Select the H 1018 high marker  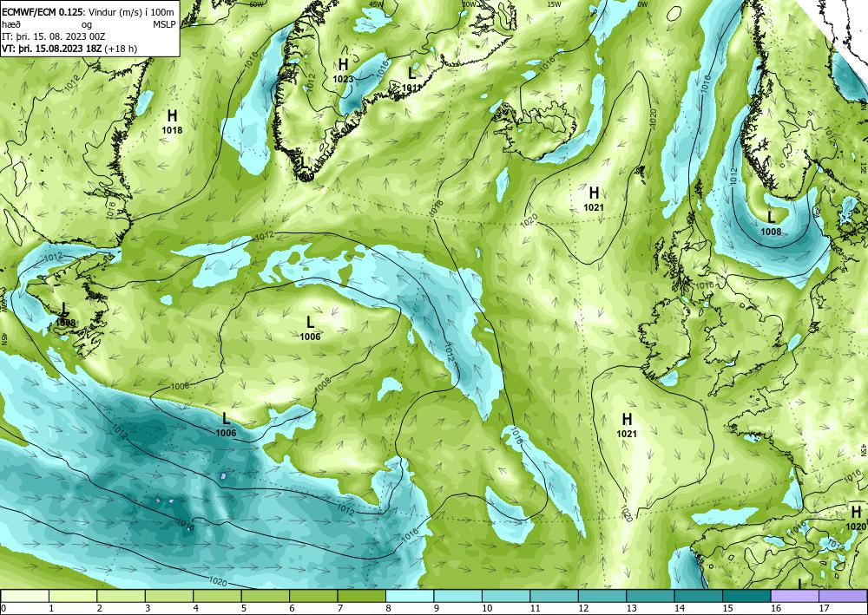[172, 121]
